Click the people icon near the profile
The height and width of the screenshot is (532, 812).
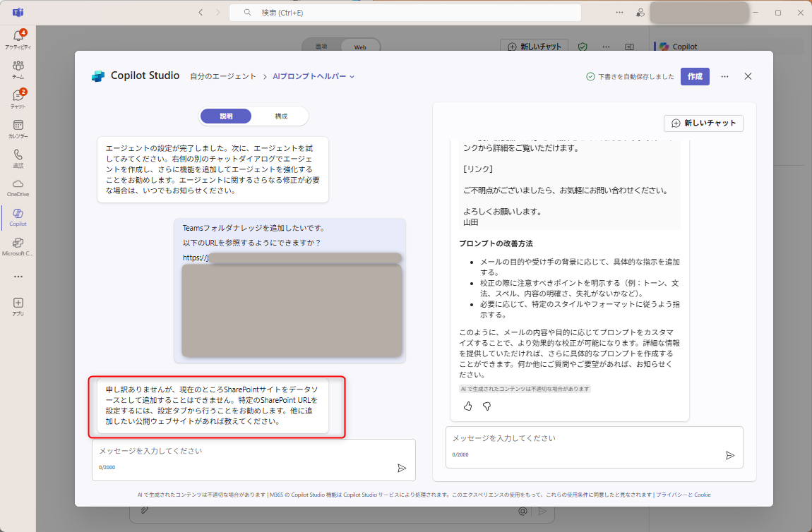pyautogui.click(x=640, y=13)
